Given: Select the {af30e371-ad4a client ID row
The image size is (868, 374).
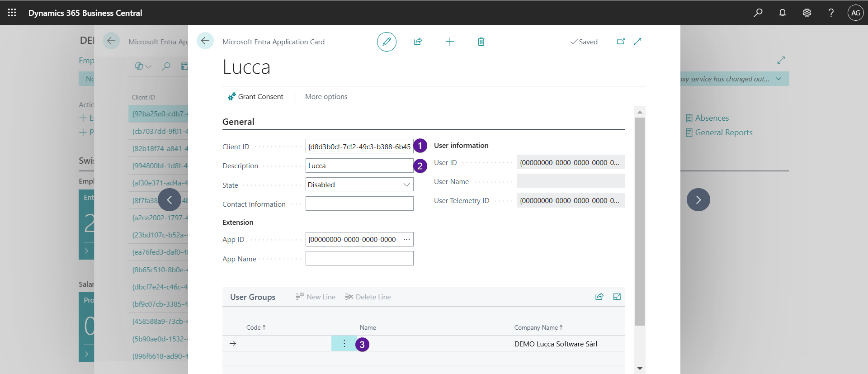Looking at the screenshot, I should (158, 183).
